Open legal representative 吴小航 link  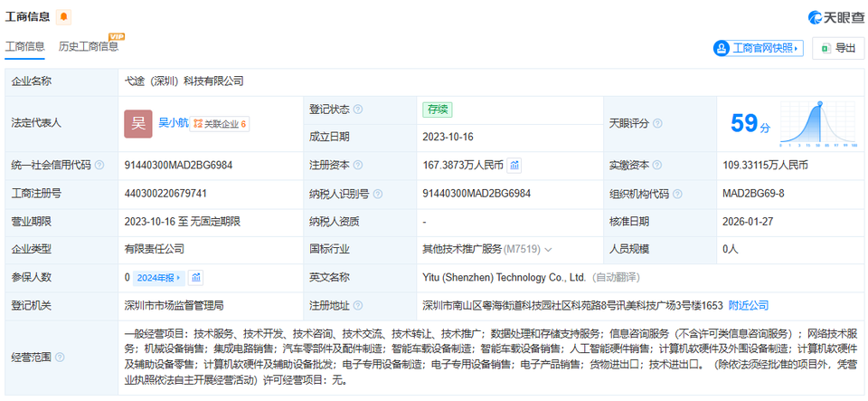[x=174, y=123]
